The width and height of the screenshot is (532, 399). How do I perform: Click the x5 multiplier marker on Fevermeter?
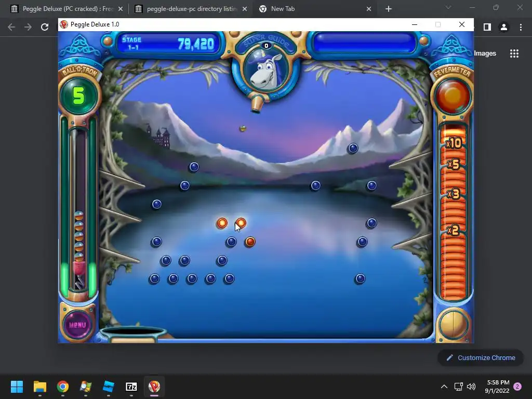pyautogui.click(x=454, y=165)
